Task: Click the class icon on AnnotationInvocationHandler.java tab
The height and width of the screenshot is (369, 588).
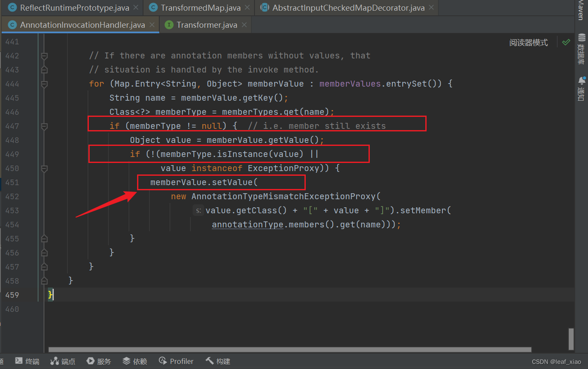Action: coord(12,25)
